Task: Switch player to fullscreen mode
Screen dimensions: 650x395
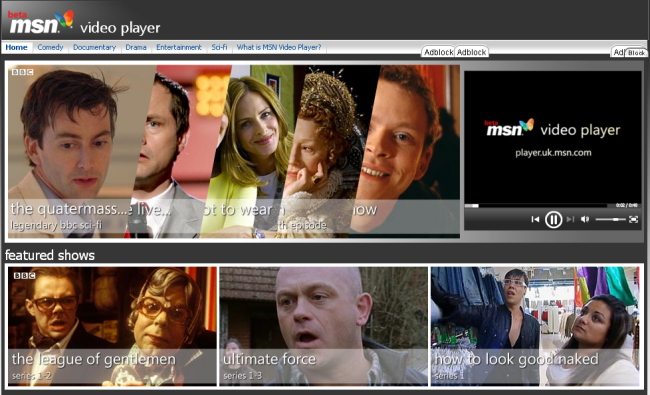Action: click(x=633, y=219)
